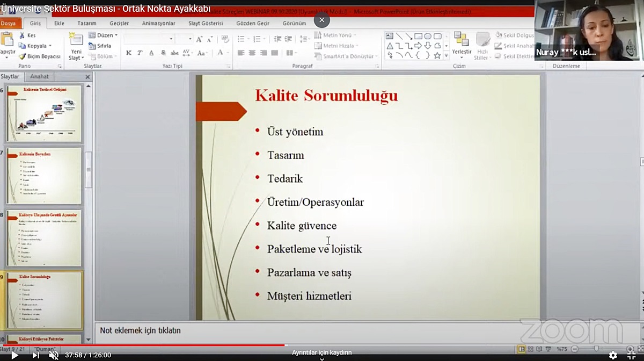
Task: Open the font name combo box
Action: [x=149, y=39]
